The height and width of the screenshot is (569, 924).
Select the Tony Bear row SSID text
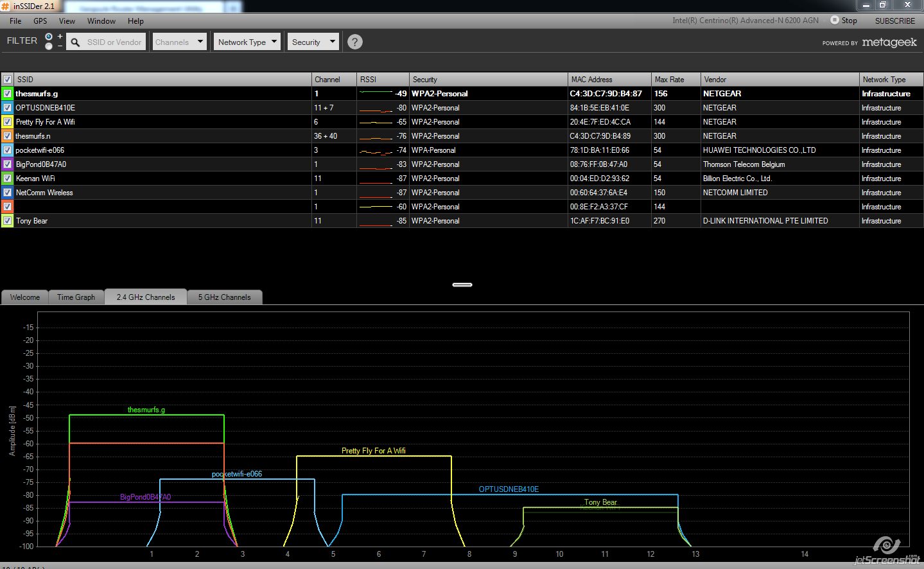click(x=31, y=221)
